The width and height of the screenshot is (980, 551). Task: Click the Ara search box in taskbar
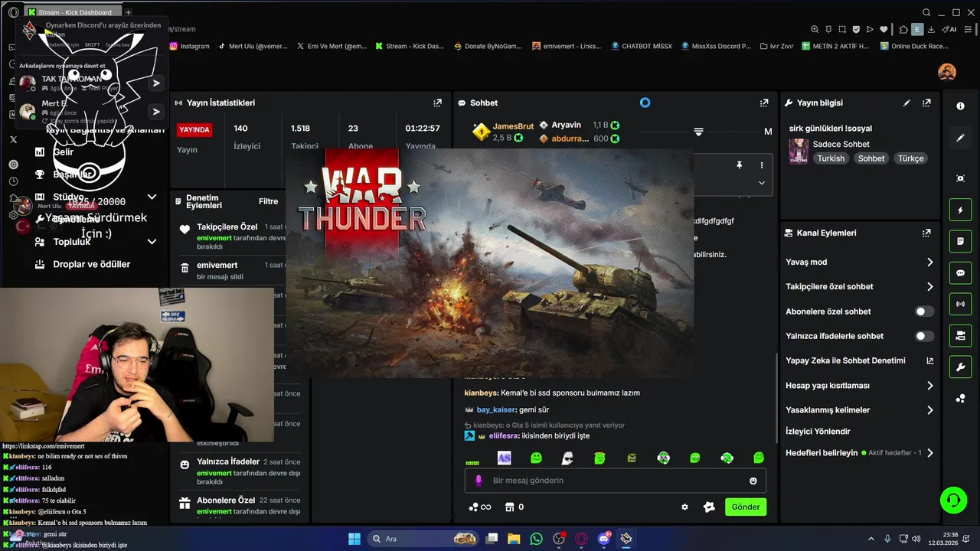pos(423,539)
